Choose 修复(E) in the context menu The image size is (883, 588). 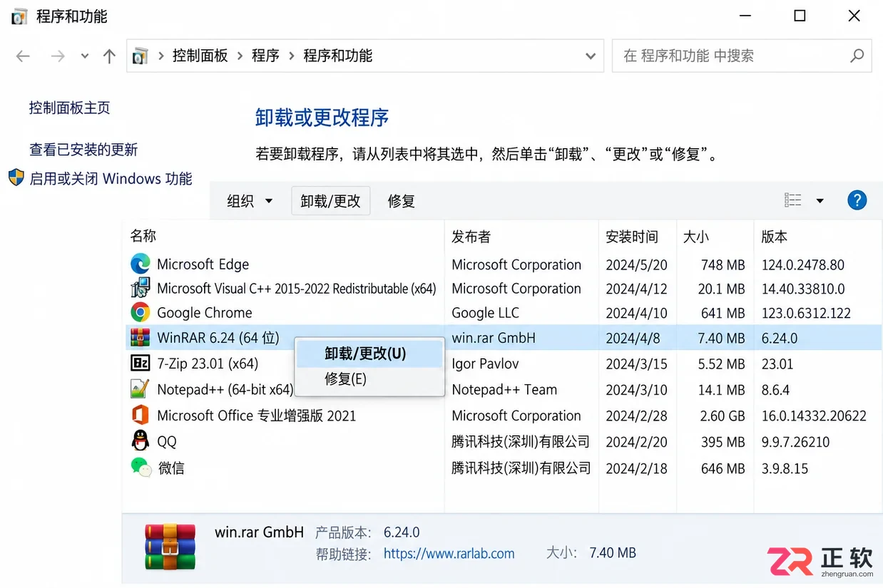(x=369, y=378)
